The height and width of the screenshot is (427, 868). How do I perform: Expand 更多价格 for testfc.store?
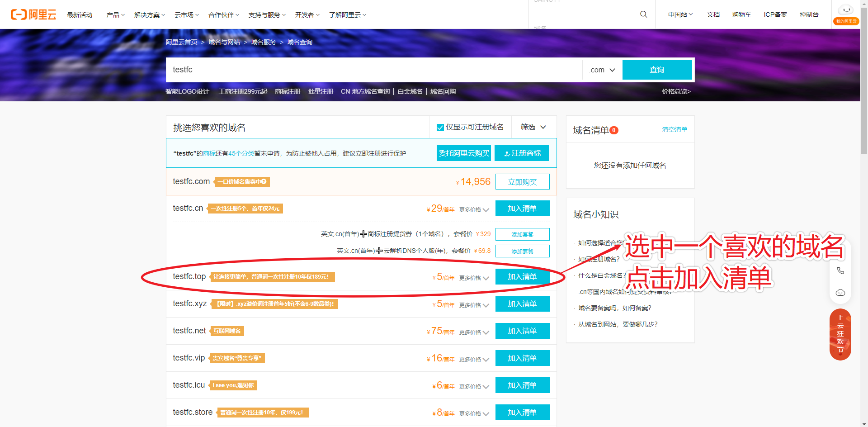point(474,414)
